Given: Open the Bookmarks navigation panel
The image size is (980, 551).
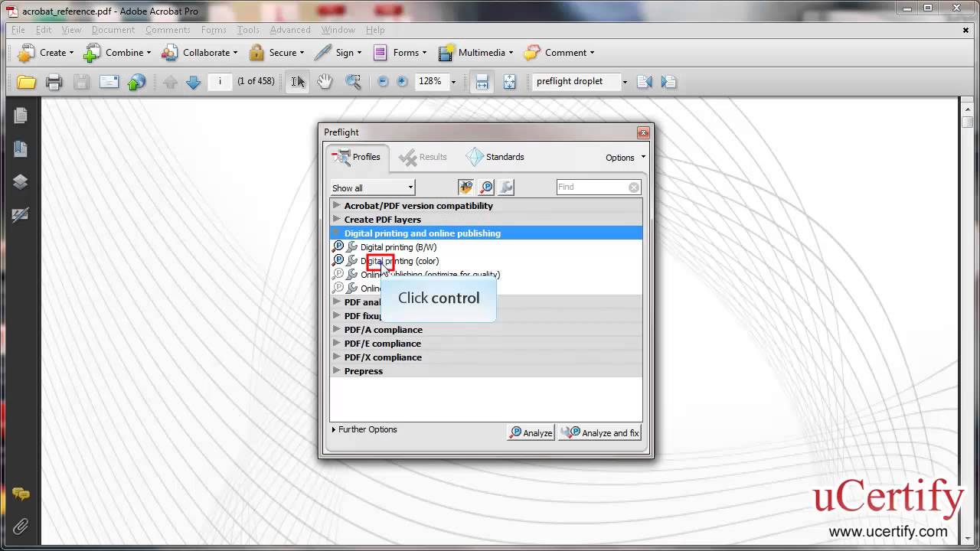Looking at the screenshot, I should (x=21, y=148).
